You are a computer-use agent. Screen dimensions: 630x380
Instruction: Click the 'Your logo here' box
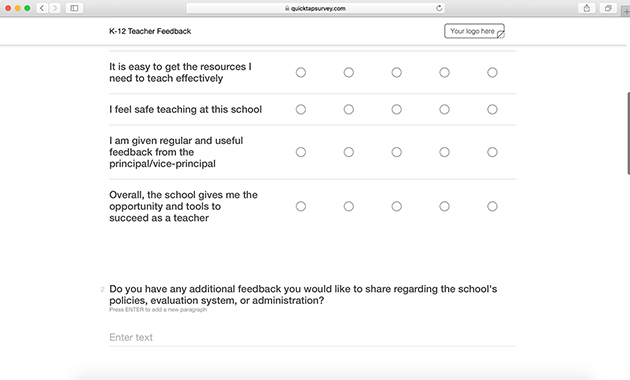pyautogui.click(x=474, y=31)
